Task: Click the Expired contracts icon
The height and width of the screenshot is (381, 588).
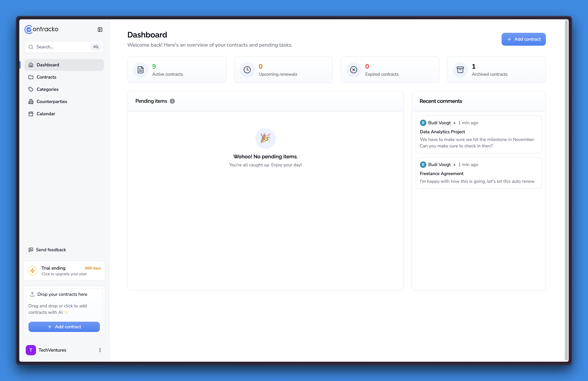Action: pyautogui.click(x=354, y=70)
